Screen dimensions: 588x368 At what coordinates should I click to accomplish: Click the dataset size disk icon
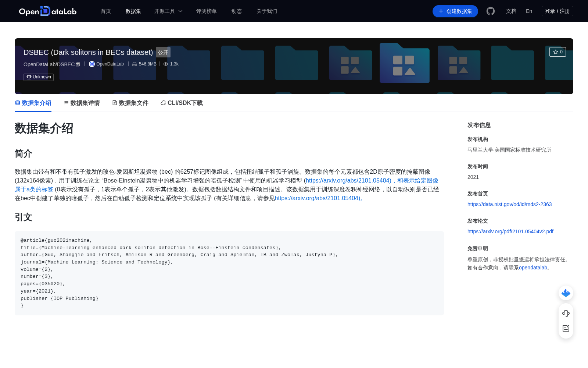135,64
